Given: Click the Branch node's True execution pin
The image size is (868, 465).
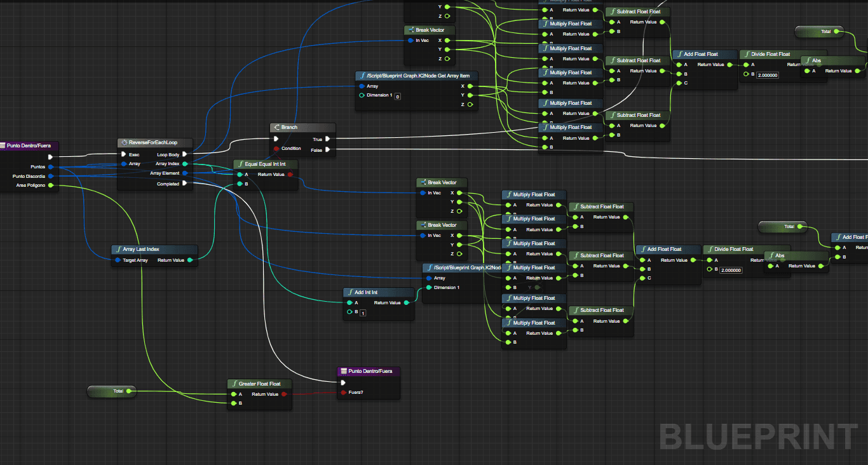Looking at the screenshot, I should pos(327,139).
